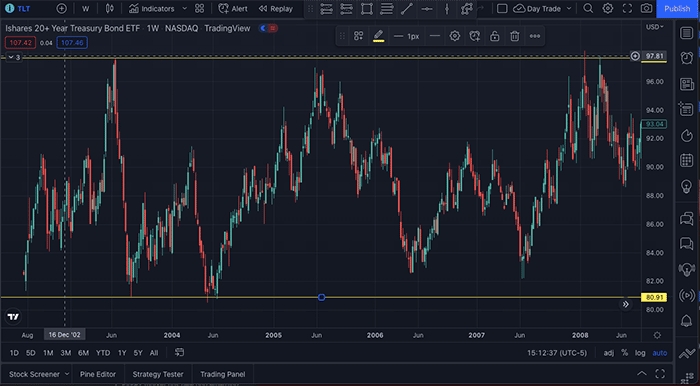Start bar Replay mode
This screenshot has width=700, height=386.
pyautogui.click(x=276, y=8)
